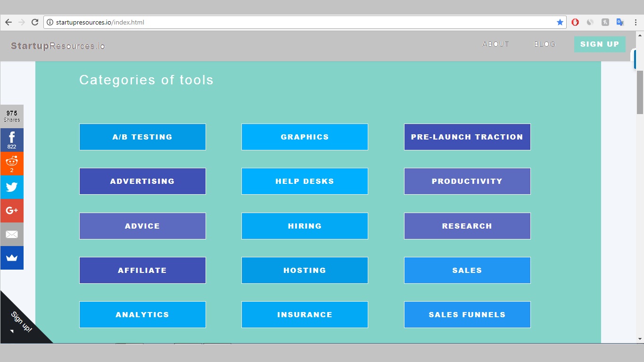Share the page on Facebook
The width and height of the screenshot is (644, 362).
[x=12, y=140]
